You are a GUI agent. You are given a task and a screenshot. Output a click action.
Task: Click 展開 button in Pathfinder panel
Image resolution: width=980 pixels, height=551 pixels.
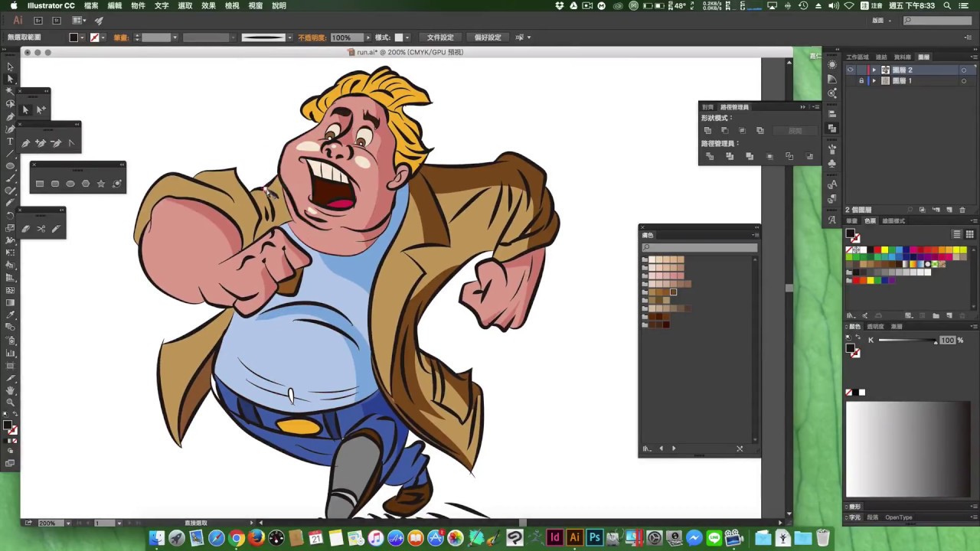point(795,130)
